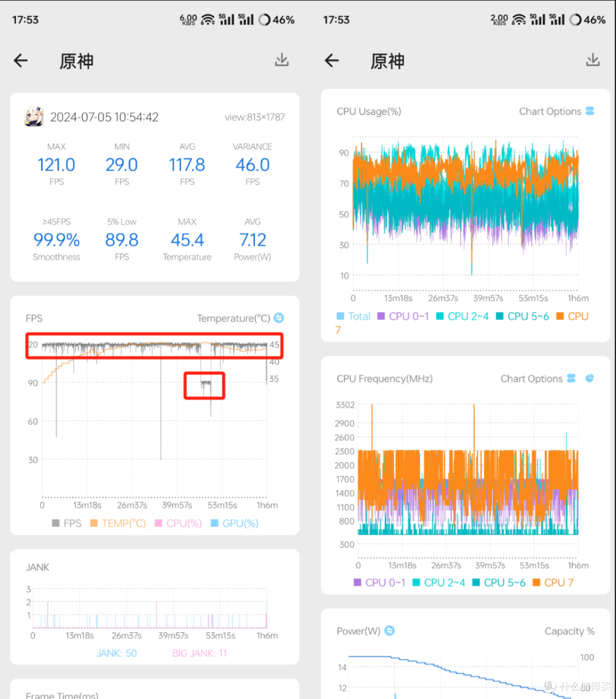Screen dimensions: 616x699
Task: Tap the back arrow on the right phone screen
Action: pos(332,60)
